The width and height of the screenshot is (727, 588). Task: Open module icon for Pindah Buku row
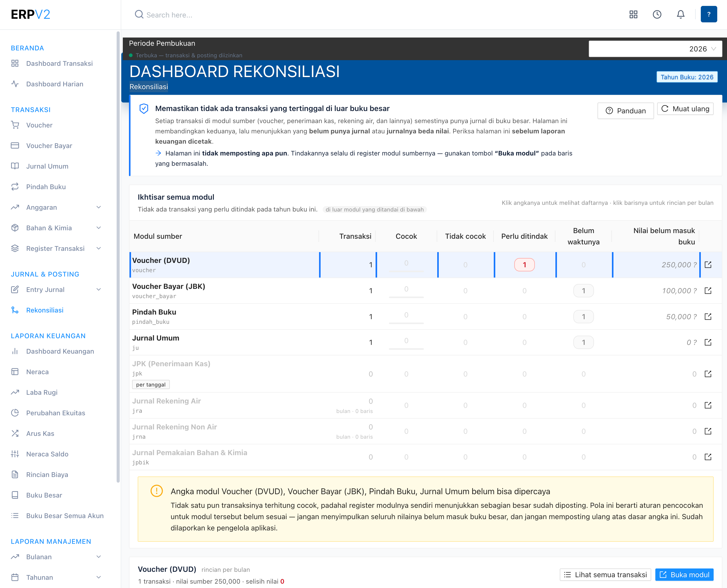click(708, 316)
